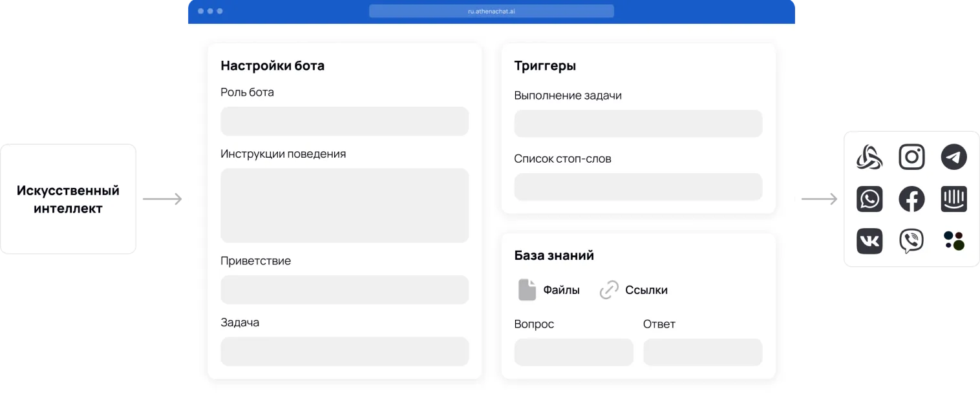This screenshot has height=398, width=980.
Task: Click the four colored dots icon
Action: tap(953, 241)
